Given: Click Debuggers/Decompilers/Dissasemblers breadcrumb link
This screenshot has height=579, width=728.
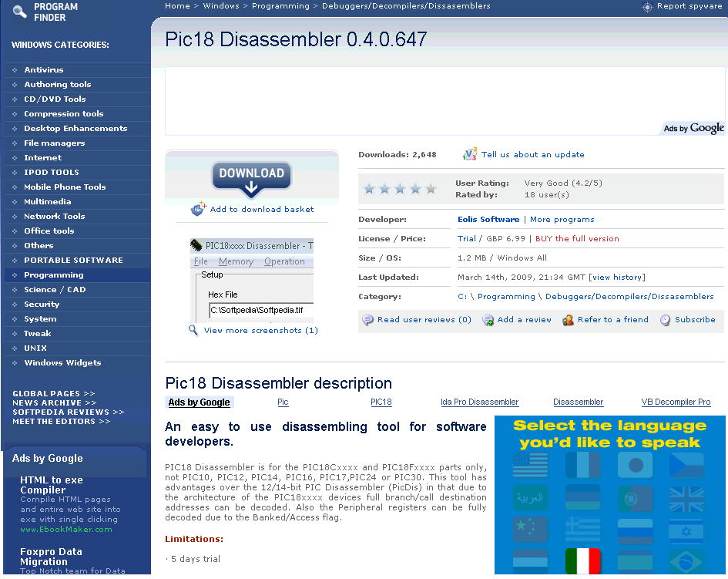Looking at the screenshot, I should click(x=406, y=6).
